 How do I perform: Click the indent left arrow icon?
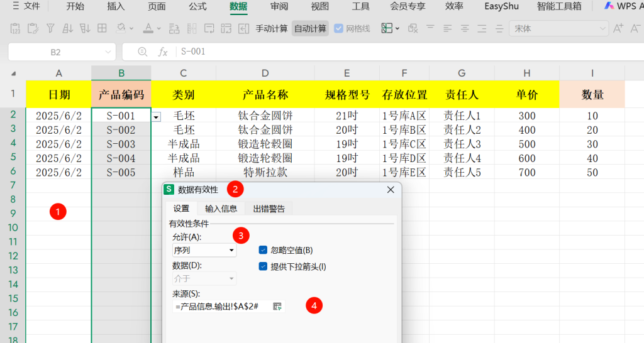click(244, 28)
